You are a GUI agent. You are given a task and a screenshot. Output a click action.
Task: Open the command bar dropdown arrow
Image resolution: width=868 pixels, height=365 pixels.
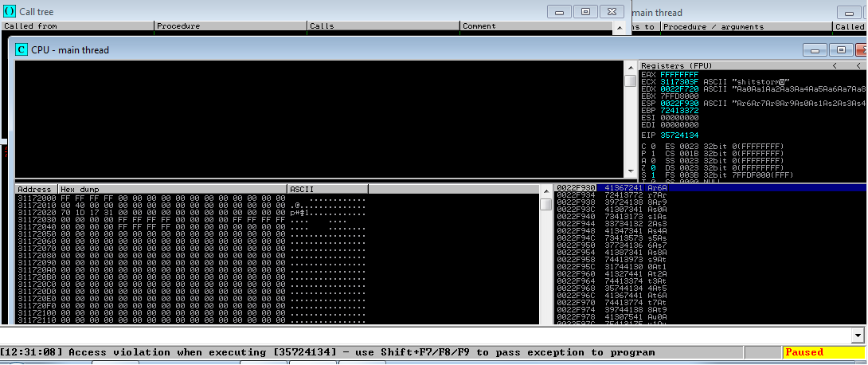(x=857, y=336)
